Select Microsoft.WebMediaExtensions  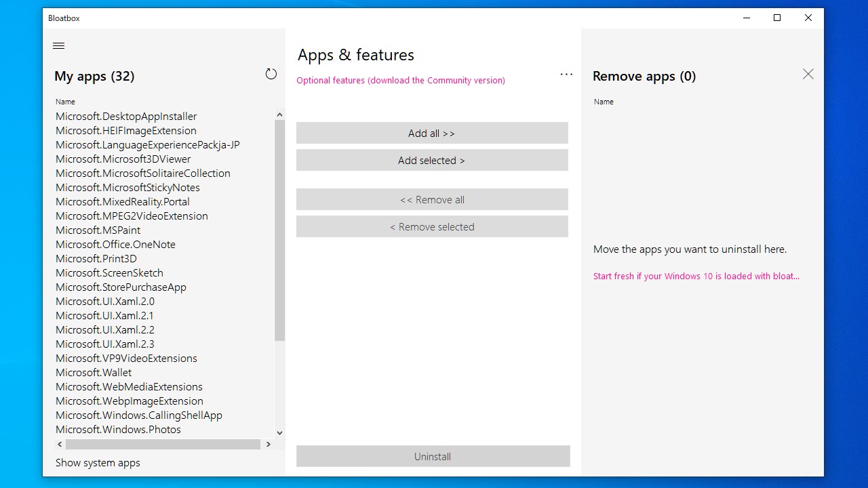click(129, 387)
